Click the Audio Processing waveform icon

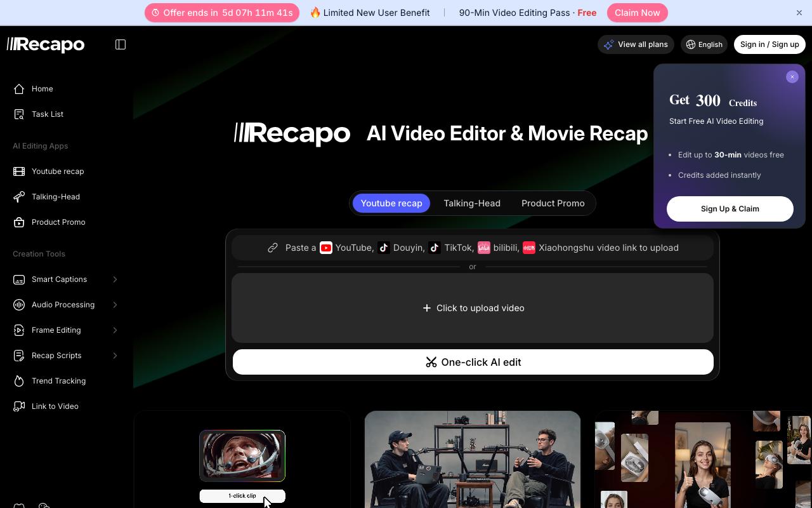[19, 305]
